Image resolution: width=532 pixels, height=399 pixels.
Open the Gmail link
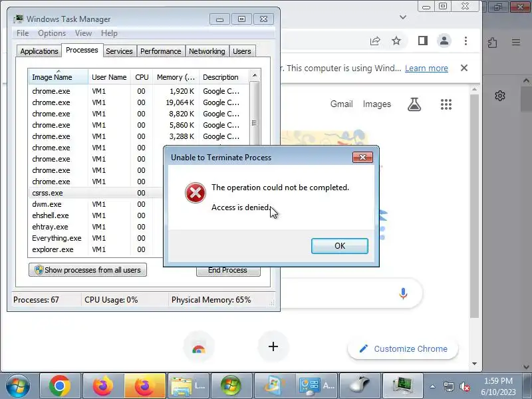coord(342,104)
